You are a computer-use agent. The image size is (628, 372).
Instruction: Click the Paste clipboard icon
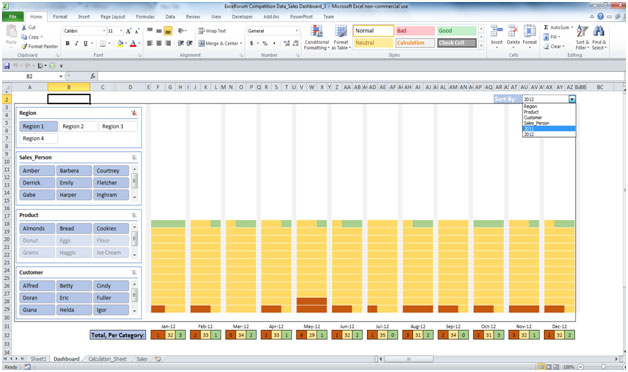click(11, 32)
